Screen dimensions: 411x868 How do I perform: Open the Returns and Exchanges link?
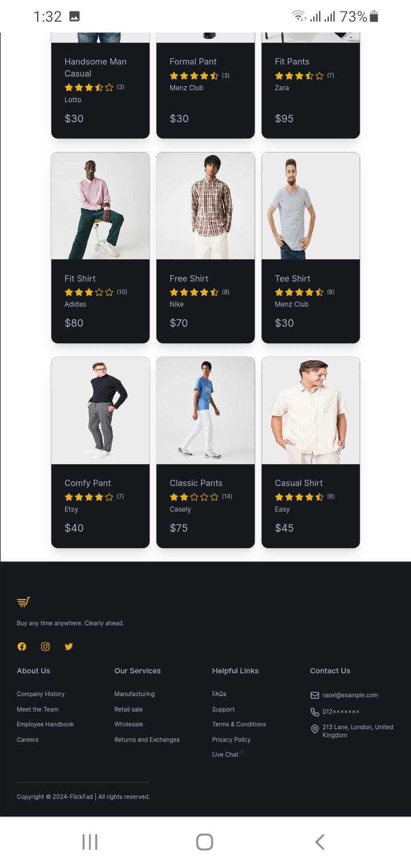[x=147, y=740]
